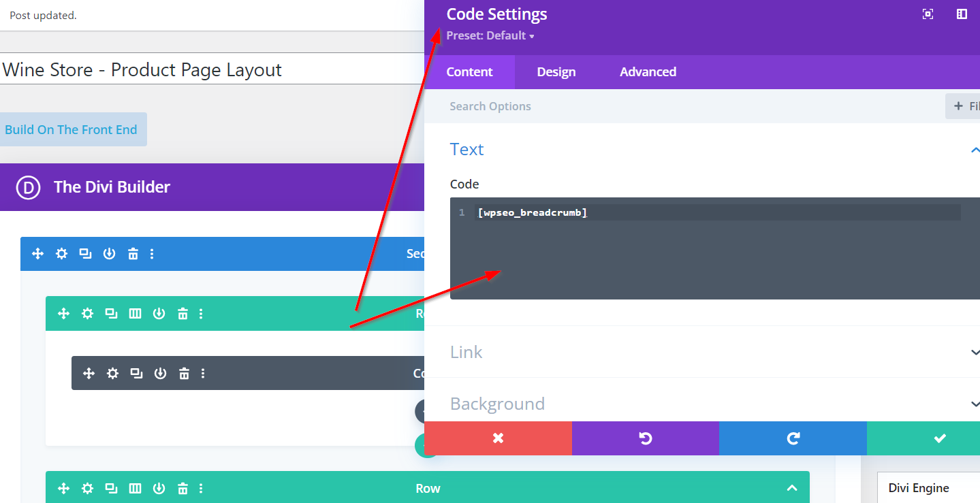Switch to the Design tab
The height and width of the screenshot is (503, 980).
point(556,72)
